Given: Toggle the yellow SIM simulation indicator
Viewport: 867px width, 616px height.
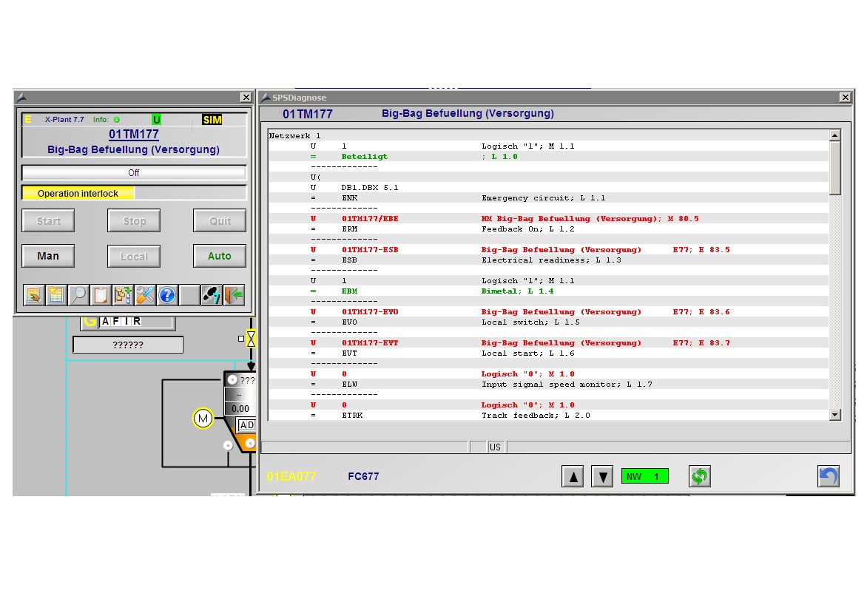Looking at the screenshot, I should coord(212,120).
